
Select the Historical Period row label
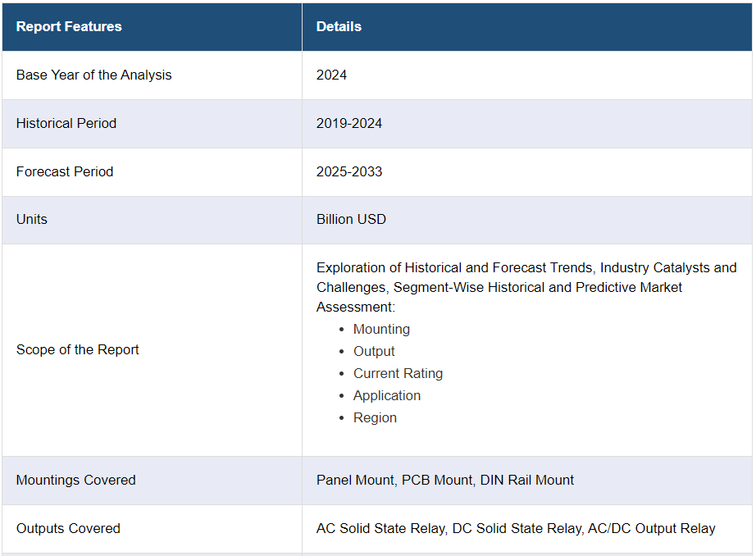tap(66, 123)
